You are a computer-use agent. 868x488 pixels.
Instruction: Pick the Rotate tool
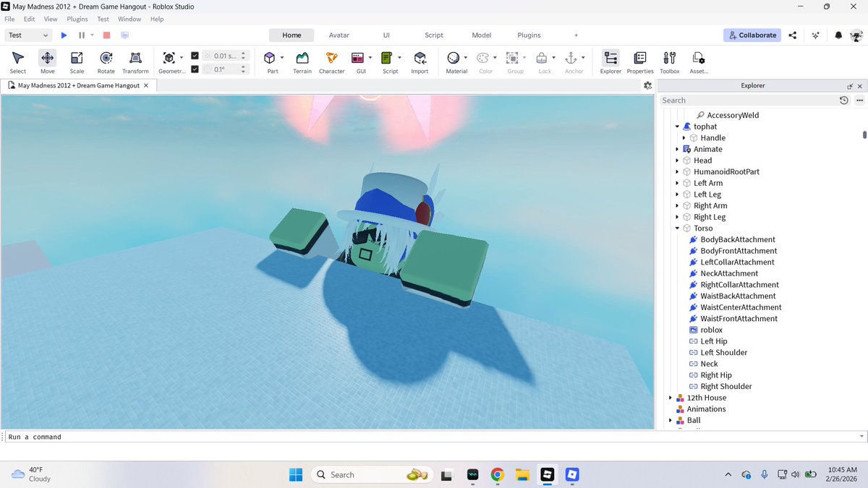(x=106, y=62)
